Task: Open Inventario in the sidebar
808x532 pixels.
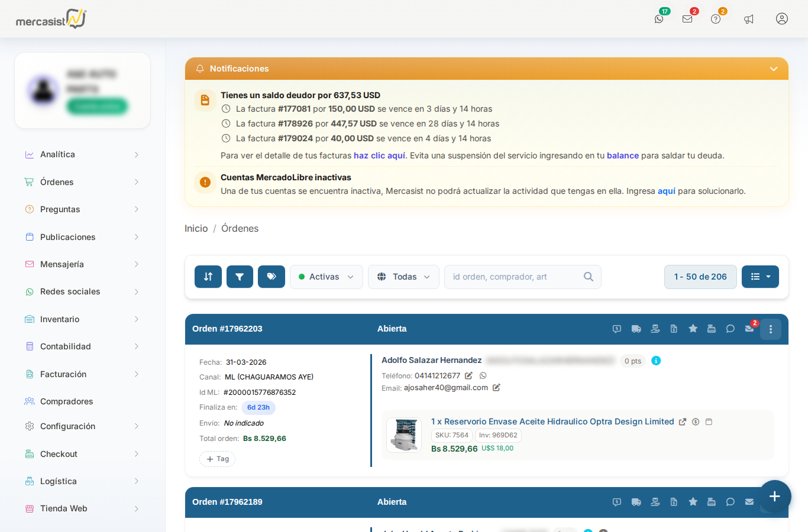Action: (x=82, y=319)
